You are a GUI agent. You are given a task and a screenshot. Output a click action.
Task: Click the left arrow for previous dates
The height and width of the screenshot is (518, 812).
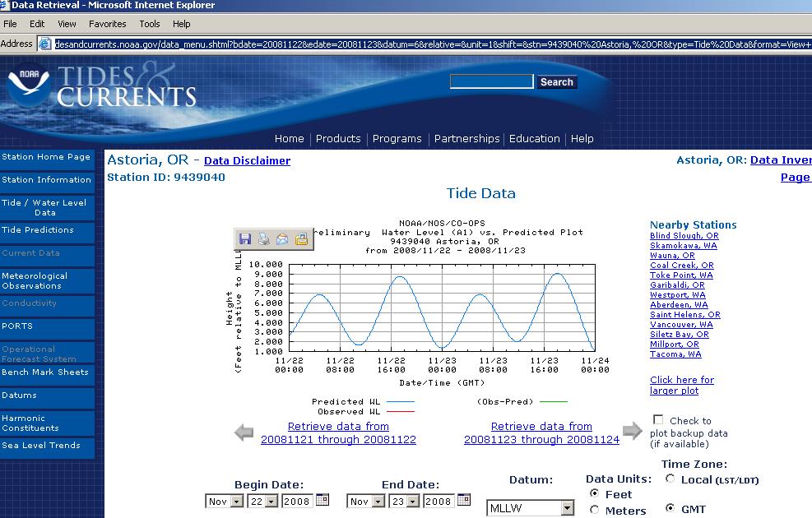244,432
